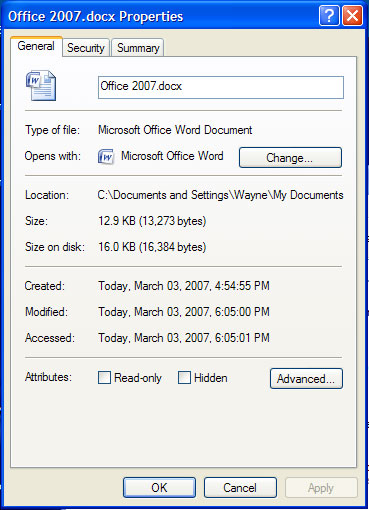Image resolution: width=369 pixels, height=510 pixels.
Task: Toggle the Hidden attribute checkbox
Action: coord(184,378)
